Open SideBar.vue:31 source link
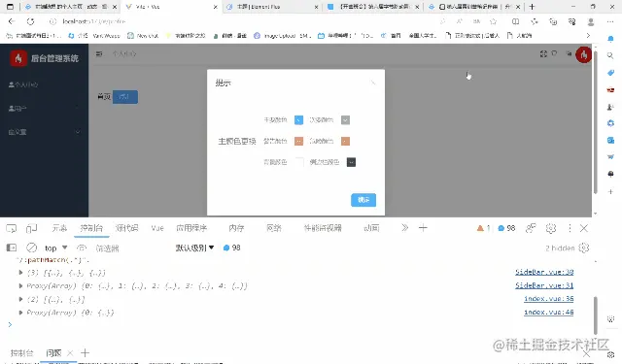Image resolution: width=622 pixels, height=364 pixels. click(544, 285)
